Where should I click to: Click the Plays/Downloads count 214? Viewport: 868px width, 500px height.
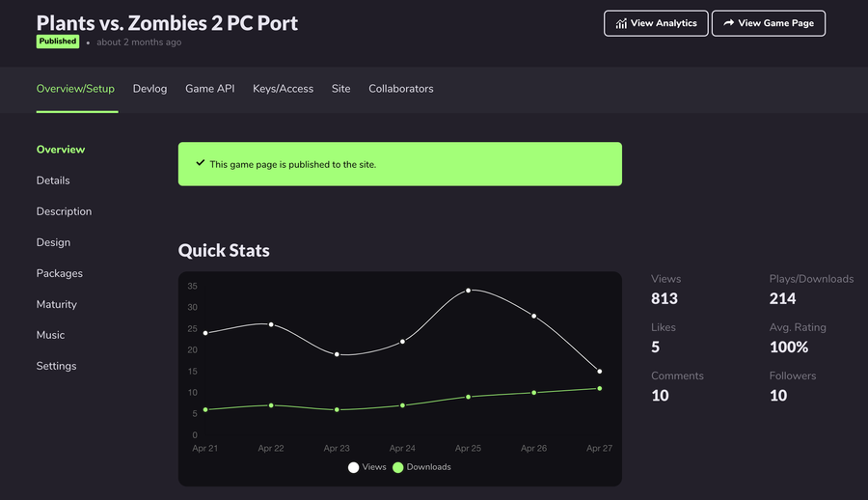pyautogui.click(x=782, y=299)
